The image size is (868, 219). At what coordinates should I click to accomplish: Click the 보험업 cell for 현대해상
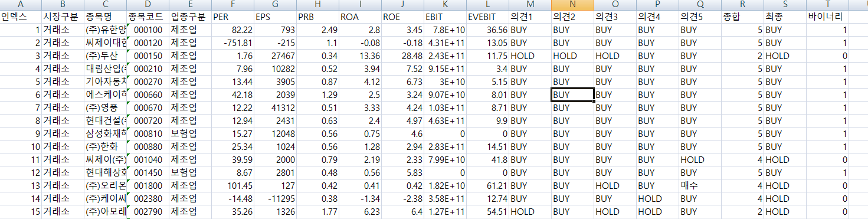[190, 172]
